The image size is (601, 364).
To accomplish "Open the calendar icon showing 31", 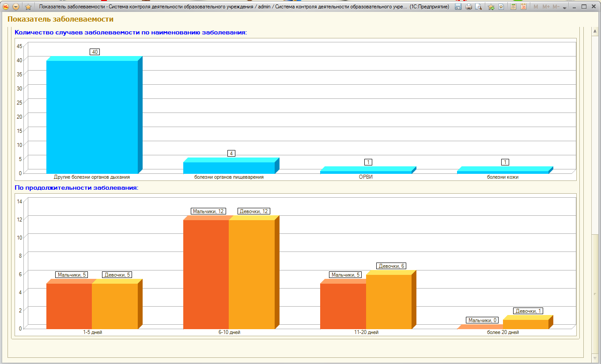I will pyautogui.click(x=524, y=7).
